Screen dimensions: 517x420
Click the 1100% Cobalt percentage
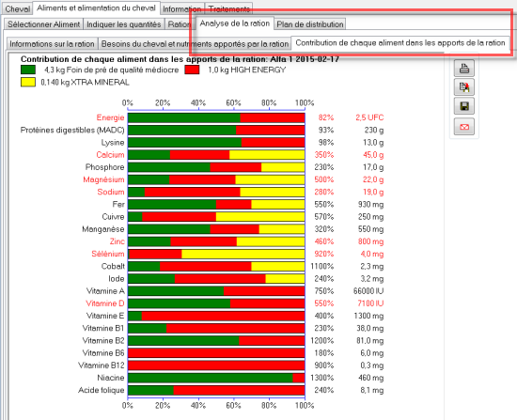pos(322,266)
